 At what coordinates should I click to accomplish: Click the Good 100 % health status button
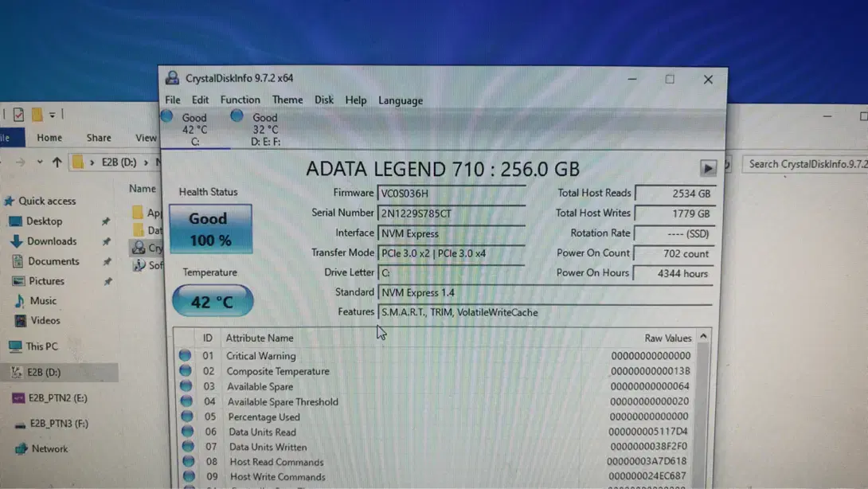pyautogui.click(x=210, y=229)
